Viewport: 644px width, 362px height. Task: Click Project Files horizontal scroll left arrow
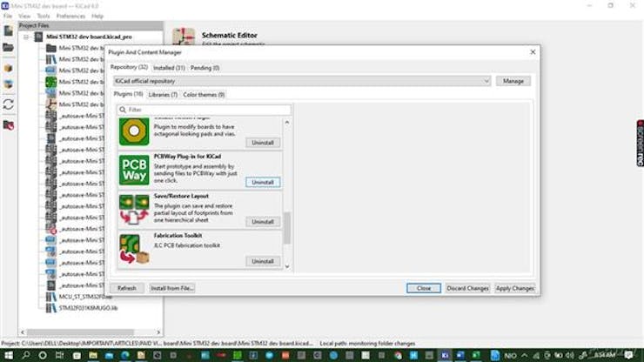click(x=23, y=332)
